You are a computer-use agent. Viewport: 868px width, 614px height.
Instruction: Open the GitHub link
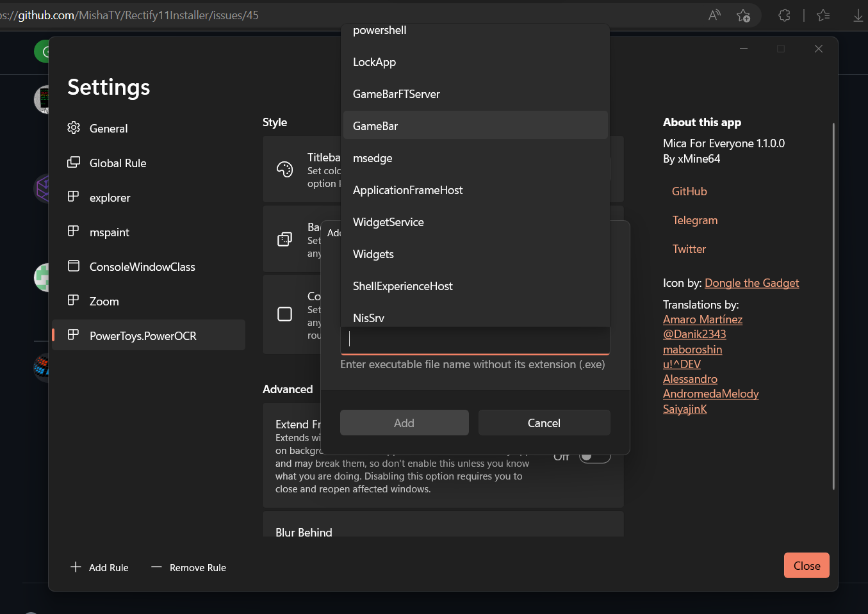[x=689, y=191]
